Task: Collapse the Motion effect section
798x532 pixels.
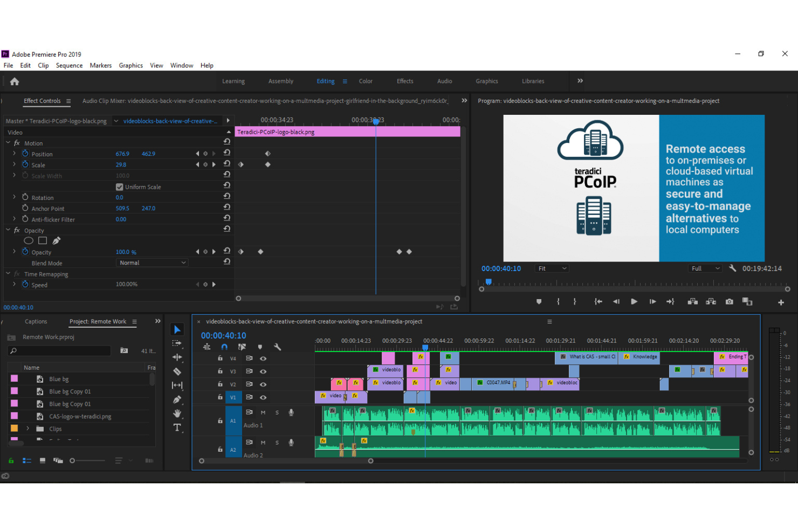Action: (x=8, y=143)
